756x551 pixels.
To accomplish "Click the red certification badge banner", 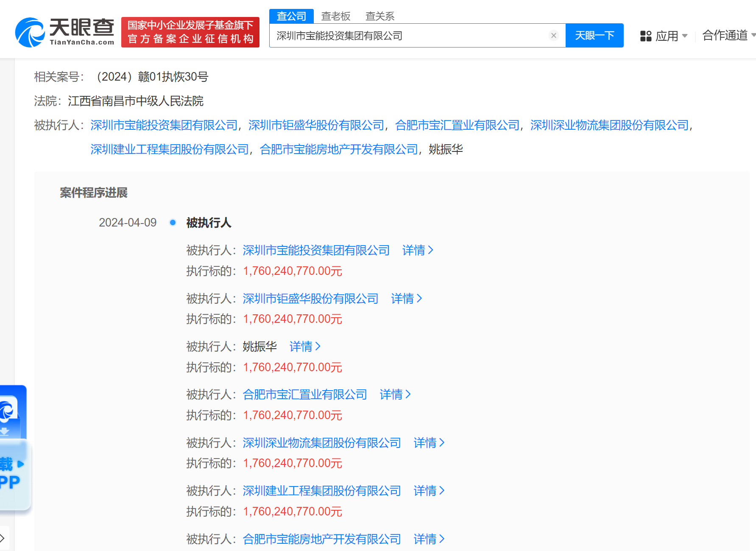I will pos(190,32).
